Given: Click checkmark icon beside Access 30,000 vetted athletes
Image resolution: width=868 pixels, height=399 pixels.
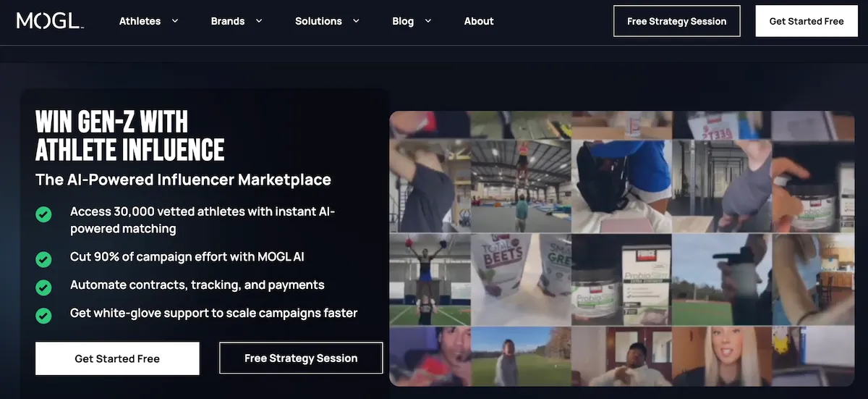Looking at the screenshot, I should pos(43,214).
